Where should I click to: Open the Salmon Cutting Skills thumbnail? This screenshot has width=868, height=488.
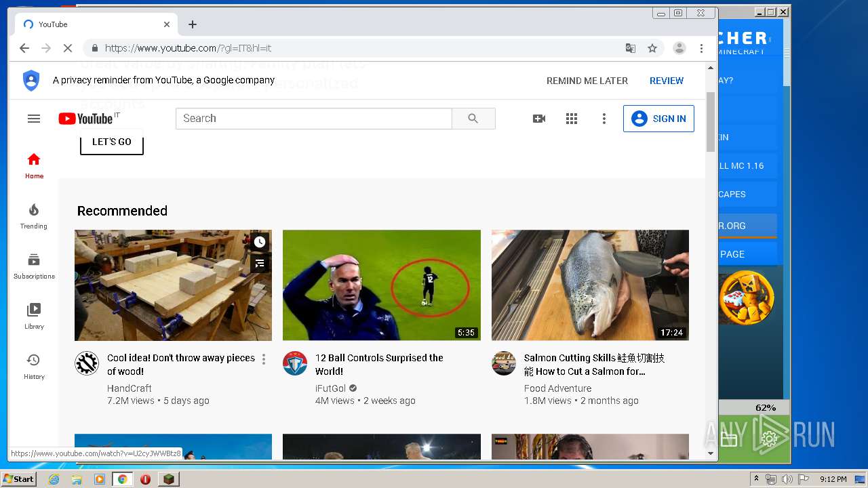(590, 285)
